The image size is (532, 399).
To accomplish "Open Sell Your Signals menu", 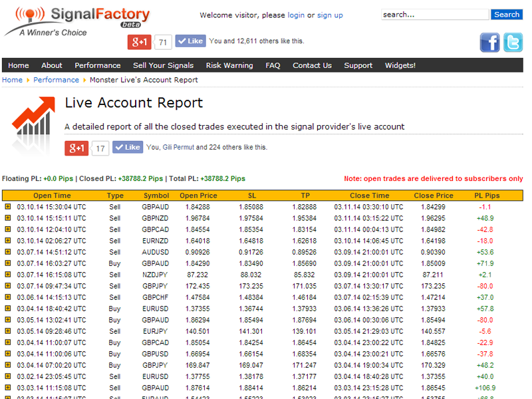I will [x=163, y=65].
